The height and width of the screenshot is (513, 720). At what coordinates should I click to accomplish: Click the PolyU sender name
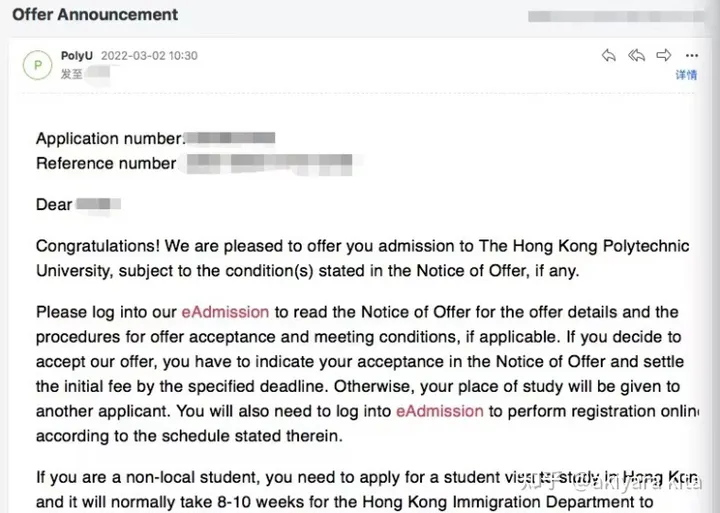pyautogui.click(x=77, y=56)
